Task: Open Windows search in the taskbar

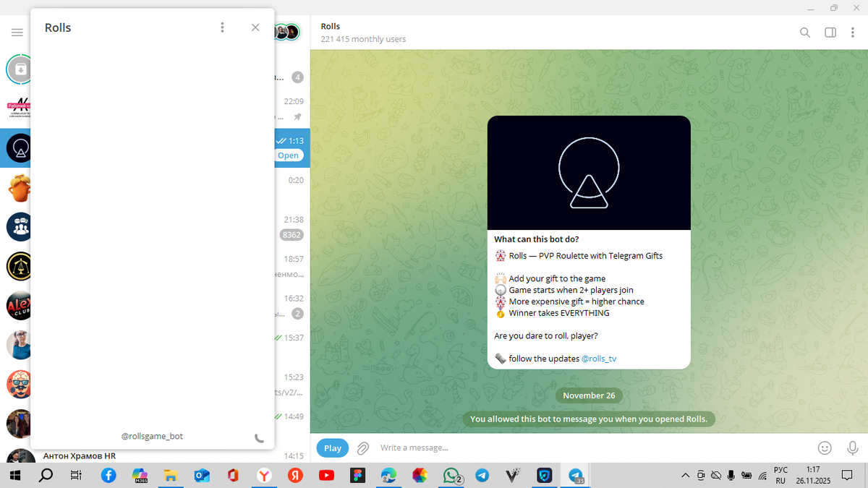Action: click(45, 476)
